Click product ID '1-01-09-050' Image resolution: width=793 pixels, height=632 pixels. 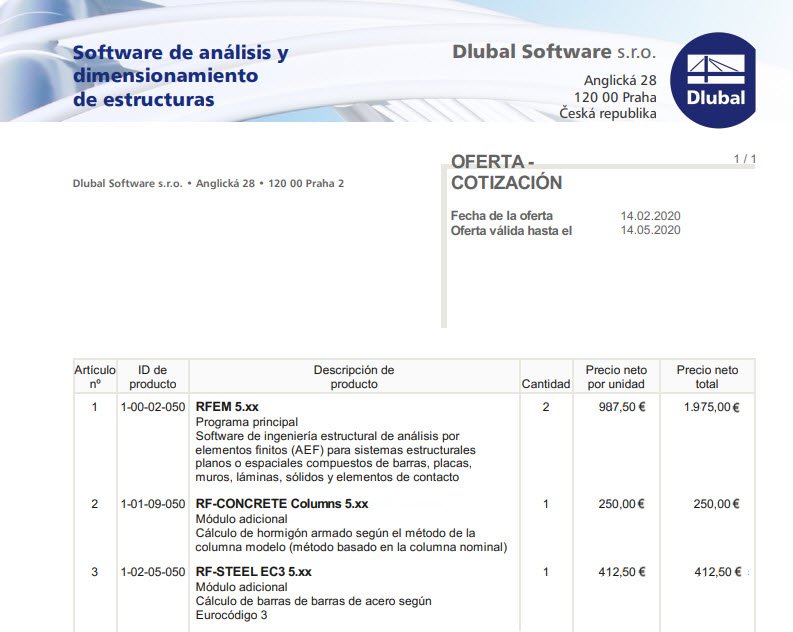pyautogui.click(x=153, y=504)
